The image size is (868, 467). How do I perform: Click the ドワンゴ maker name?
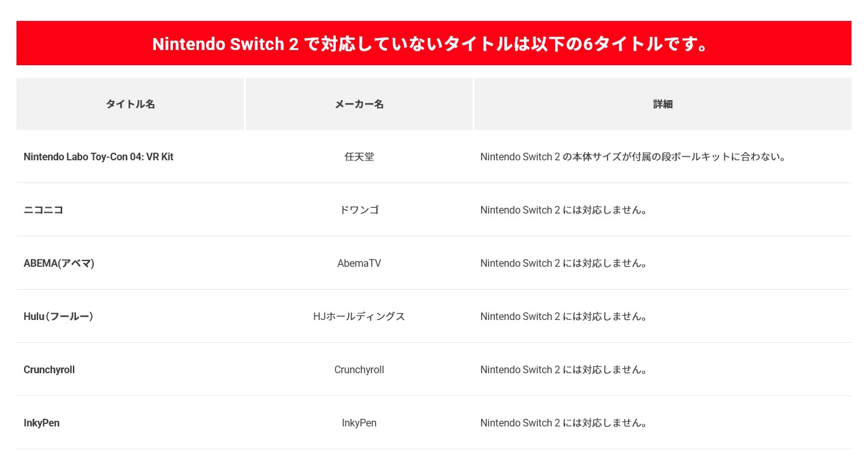359,210
